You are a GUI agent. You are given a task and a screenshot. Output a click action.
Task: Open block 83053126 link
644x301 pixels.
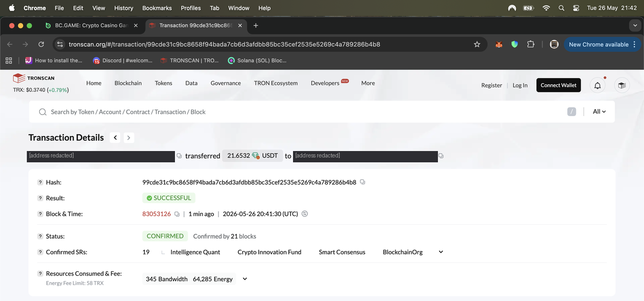[x=156, y=214]
